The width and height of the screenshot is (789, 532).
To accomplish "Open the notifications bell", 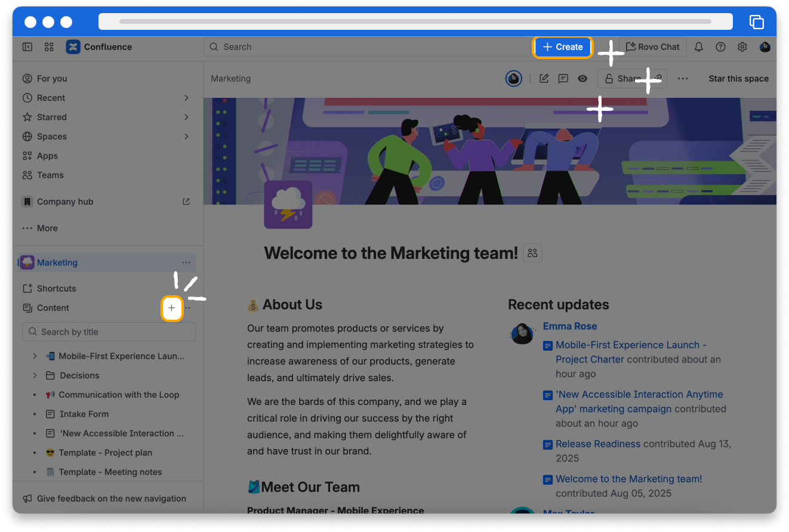I will [698, 47].
